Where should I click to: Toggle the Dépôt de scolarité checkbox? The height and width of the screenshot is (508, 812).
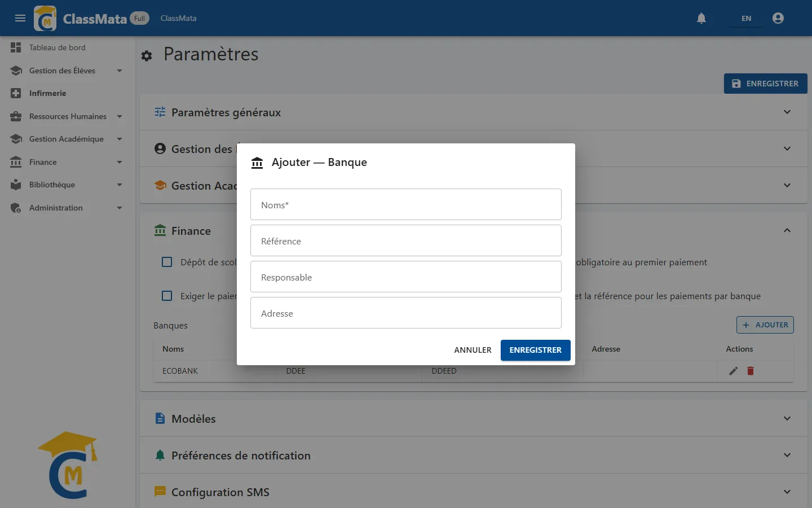click(167, 262)
